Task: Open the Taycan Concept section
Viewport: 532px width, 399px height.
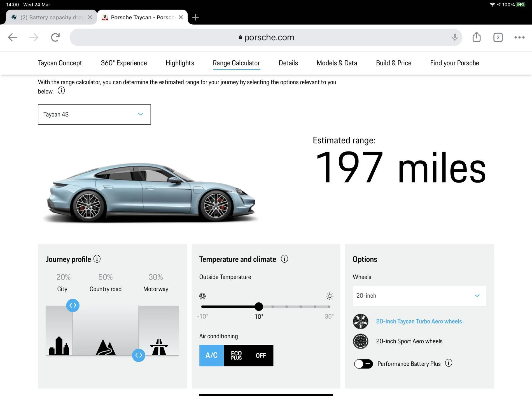Action: 60,63
